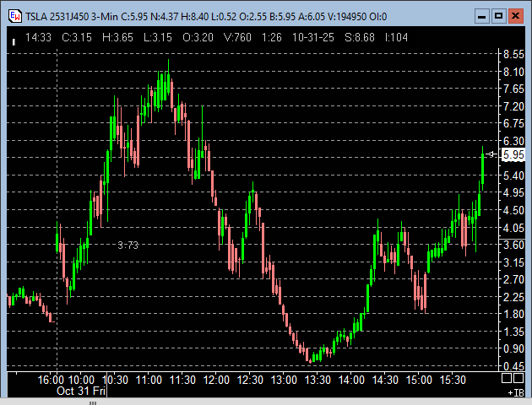Click the Oct 31 Fri date label
This screenshot has width=532, height=405.
[x=80, y=391]
